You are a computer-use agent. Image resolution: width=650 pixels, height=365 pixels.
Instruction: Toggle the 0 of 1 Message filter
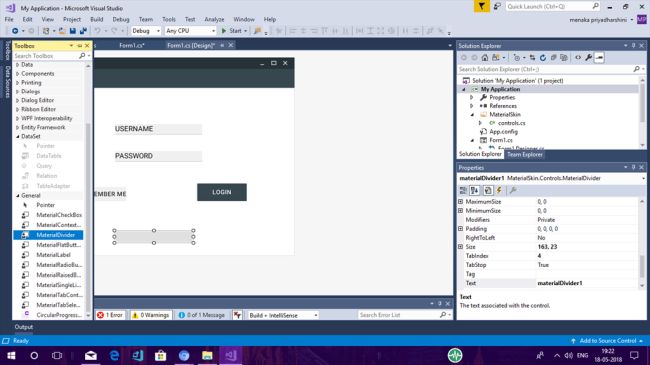[201, 315]
